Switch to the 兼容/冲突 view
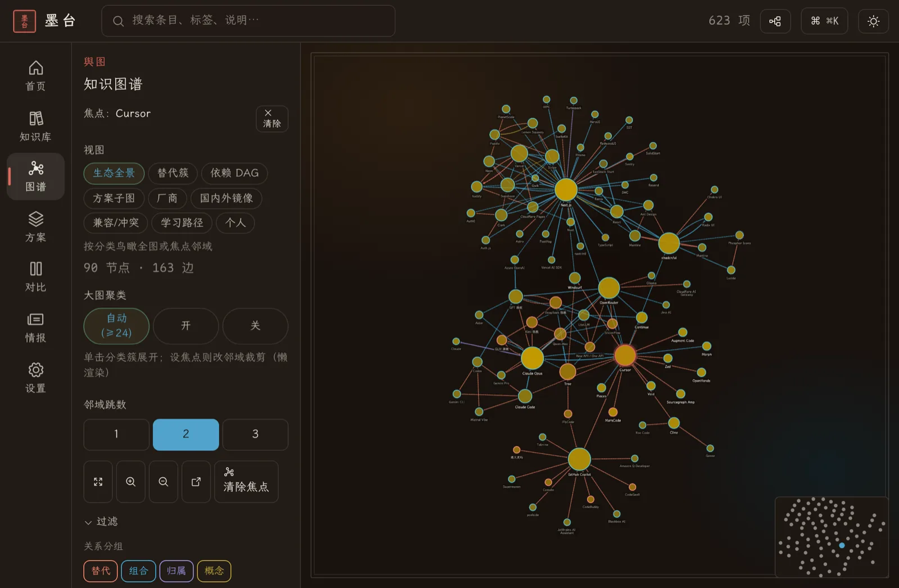This screenshot has height=588, width=899. click(x=116, y=223)
